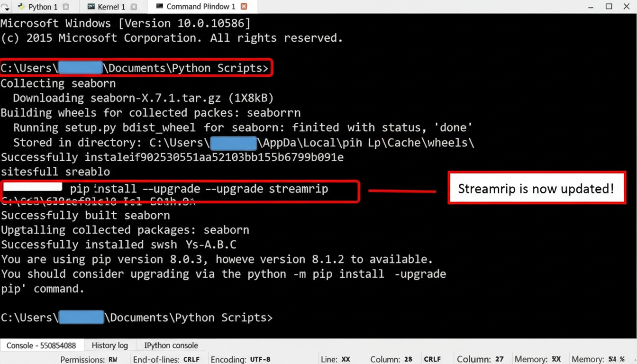The image size is (637, 364).
Task: Switch to the History log tab
Action: (x=109, y=346)
